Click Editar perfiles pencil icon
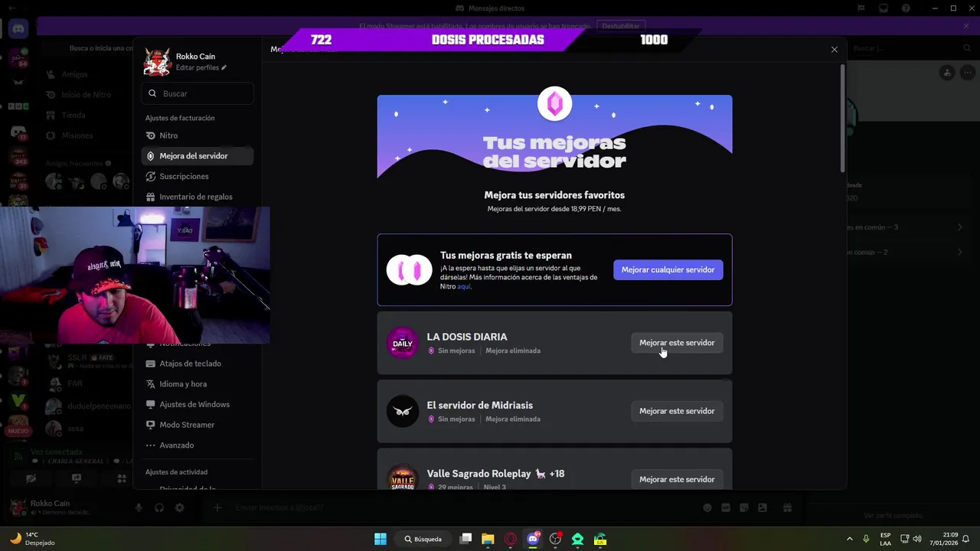Image resolution: width=980 pixels, height=551 pixels. tap(224, 68)
